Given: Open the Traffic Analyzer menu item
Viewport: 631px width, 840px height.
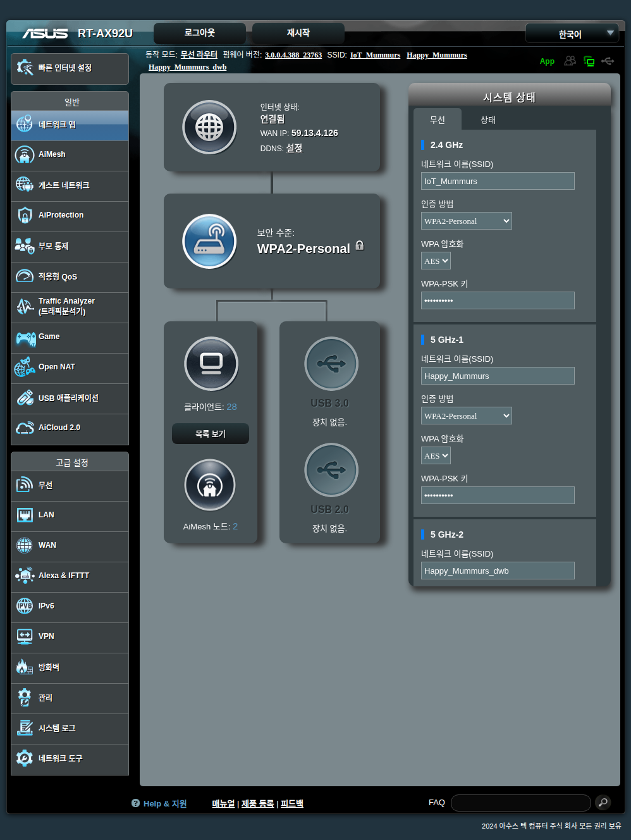Looking at the screenshot, I should [70, 307].
